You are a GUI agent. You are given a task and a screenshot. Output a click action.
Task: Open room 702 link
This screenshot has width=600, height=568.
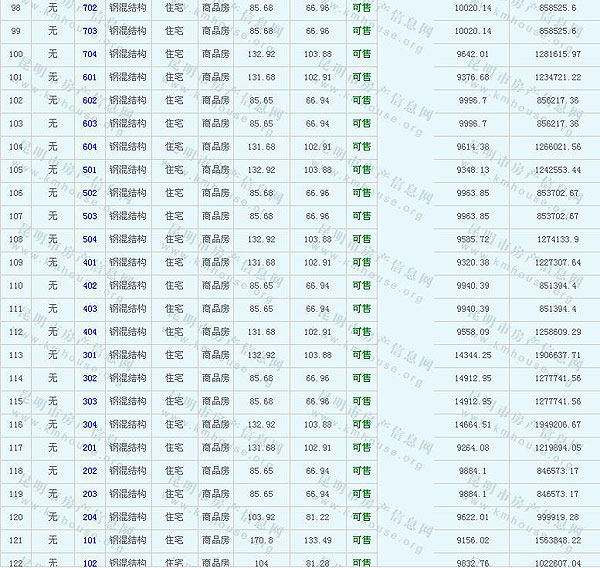pos(90,8)
